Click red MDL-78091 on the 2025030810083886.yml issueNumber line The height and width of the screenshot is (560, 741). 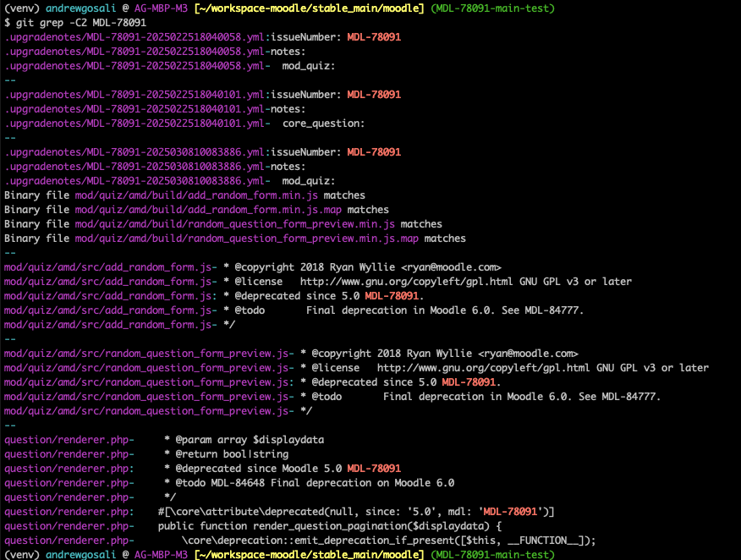click(x=374, y=152)
